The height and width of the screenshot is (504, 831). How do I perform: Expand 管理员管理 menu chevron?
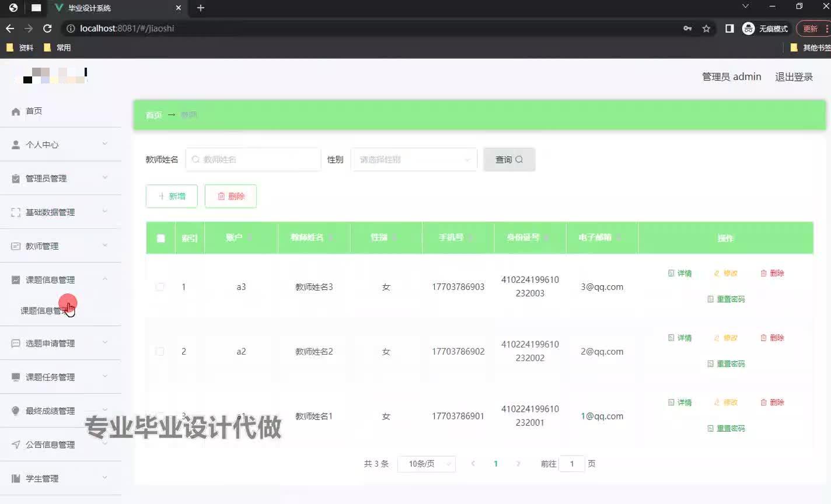[x=105, y=177]
